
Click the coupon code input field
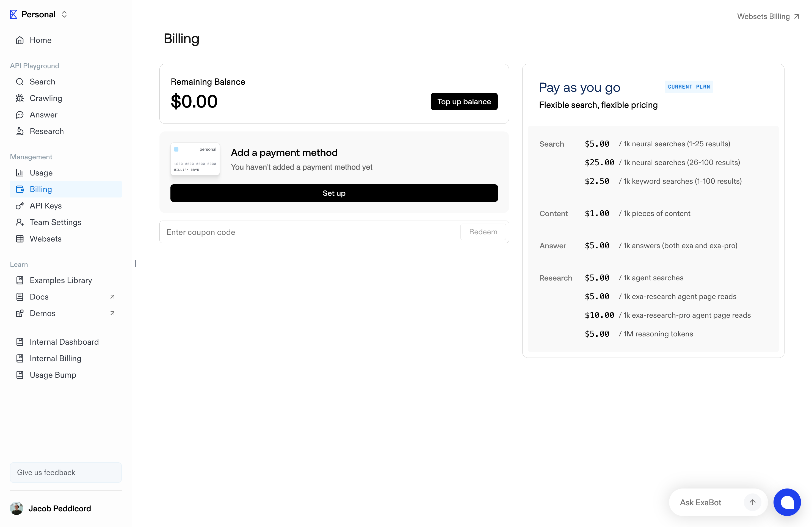click(309, 232)
